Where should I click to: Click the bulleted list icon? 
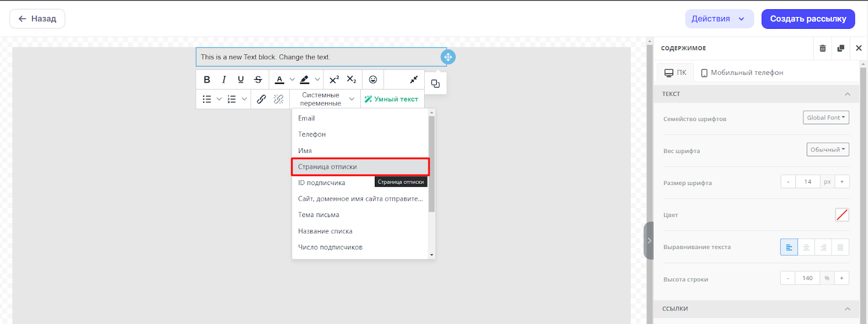click(207, 99)
